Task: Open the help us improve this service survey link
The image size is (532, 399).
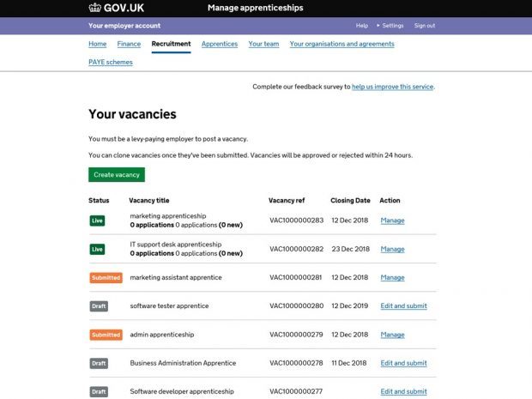Action: [x=392, y=87]
